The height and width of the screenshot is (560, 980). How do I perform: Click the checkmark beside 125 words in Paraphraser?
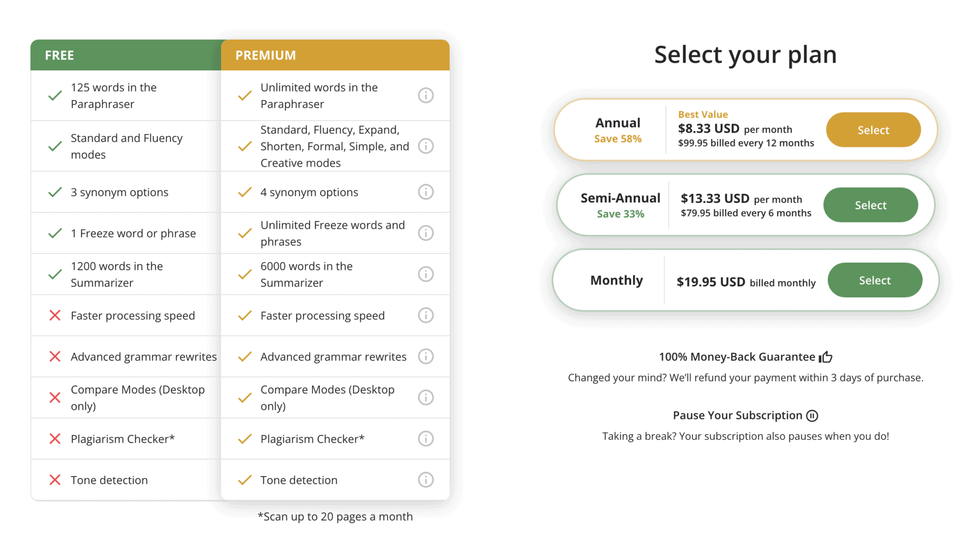point(55,95)
